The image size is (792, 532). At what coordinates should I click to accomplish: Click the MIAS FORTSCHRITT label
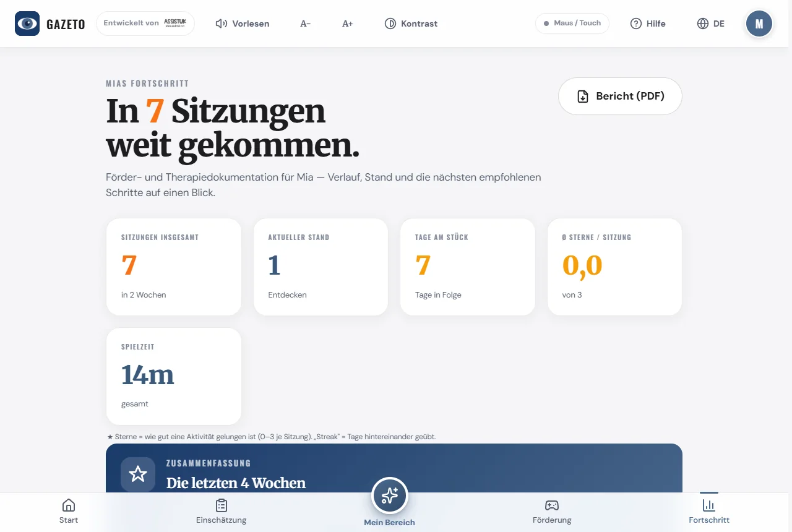point(147,84)
